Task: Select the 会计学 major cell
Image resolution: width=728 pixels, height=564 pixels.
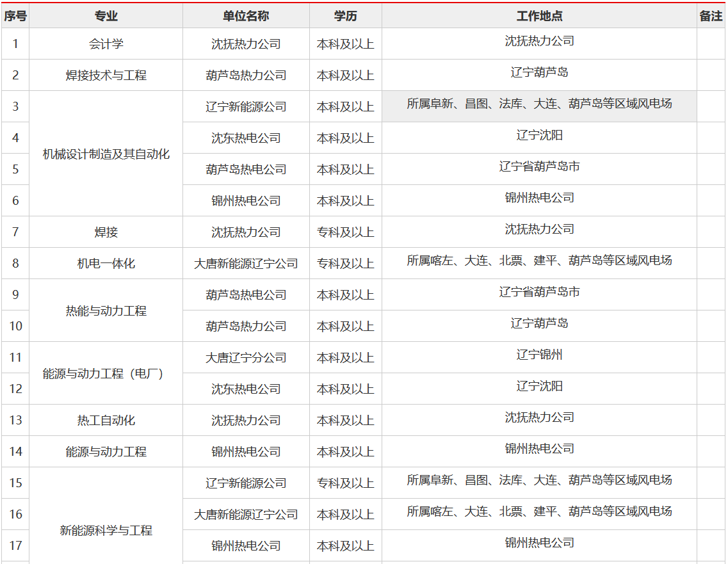Action: (106, 44)
